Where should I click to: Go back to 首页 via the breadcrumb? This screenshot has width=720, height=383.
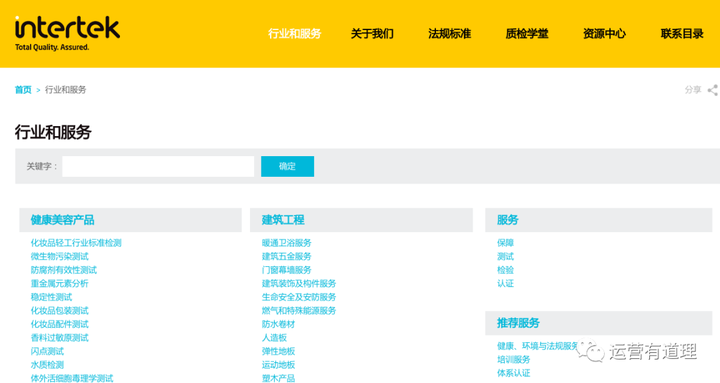pos(23,90)
